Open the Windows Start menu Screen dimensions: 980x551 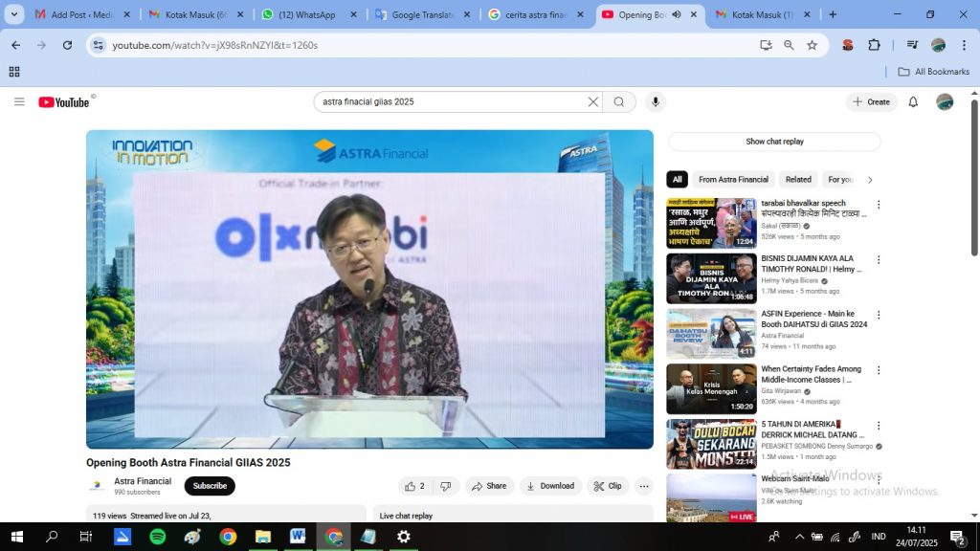coord(17,537)
